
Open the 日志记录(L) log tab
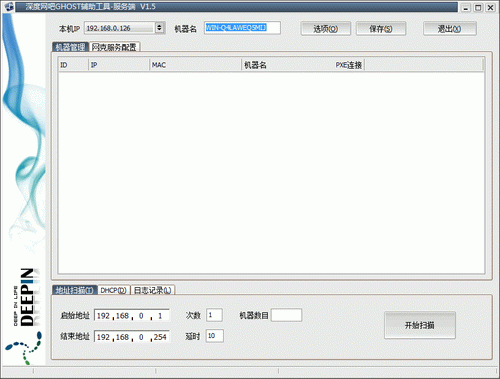(153, 290)
